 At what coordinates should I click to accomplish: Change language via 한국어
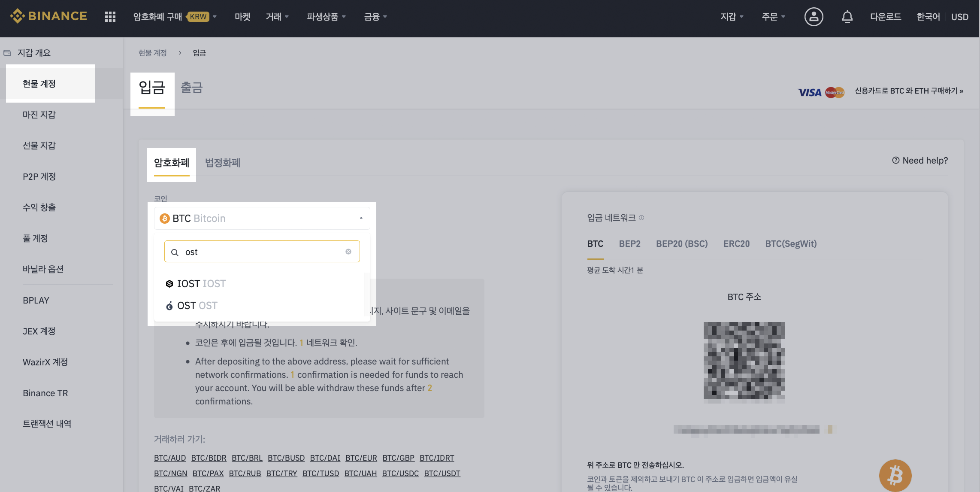pos(928,17)
